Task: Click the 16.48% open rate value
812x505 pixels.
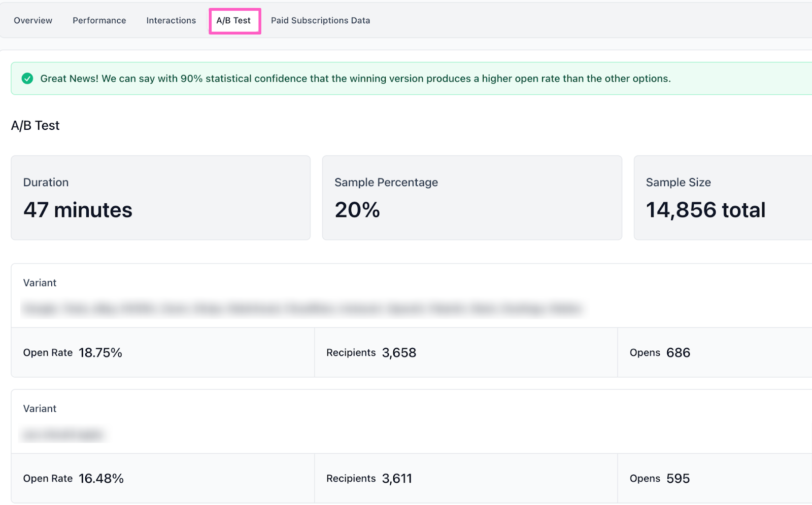Action: (x=101, y=479)
